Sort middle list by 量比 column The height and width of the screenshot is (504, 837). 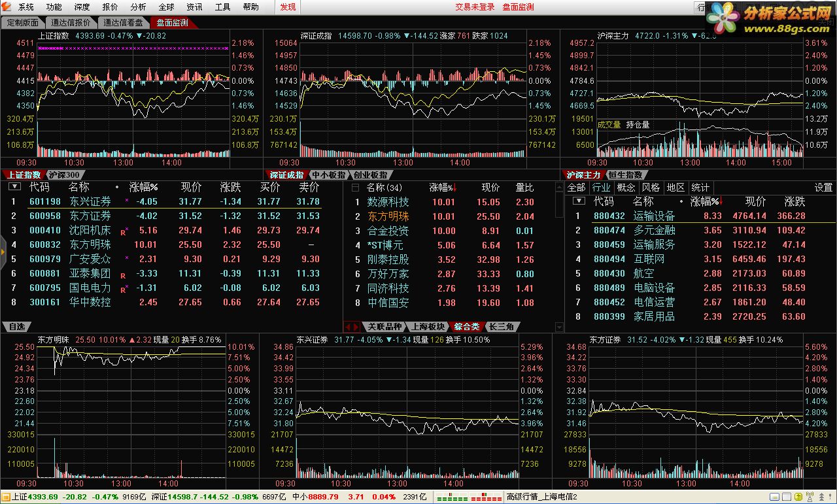(524, 188)
